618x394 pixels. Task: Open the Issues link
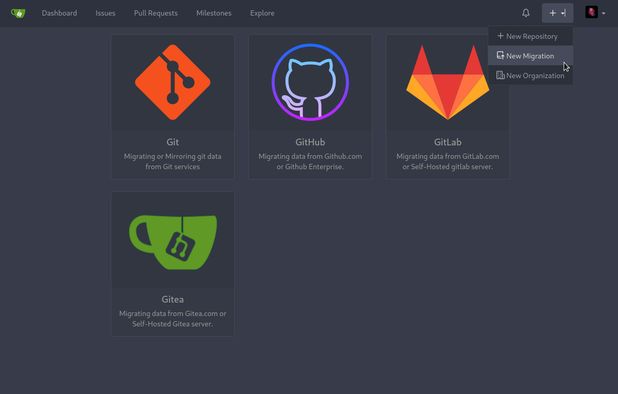[105, 13]
